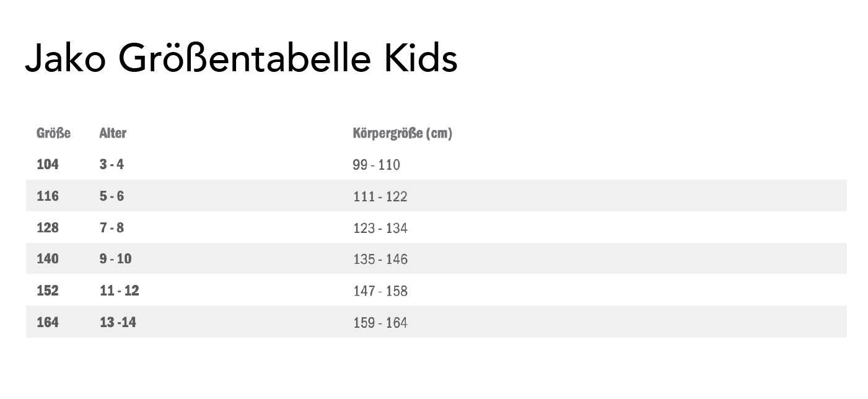Screen dimensions: 868x399
Task: Click the age range 13 -14
Action: click(118, 322)
